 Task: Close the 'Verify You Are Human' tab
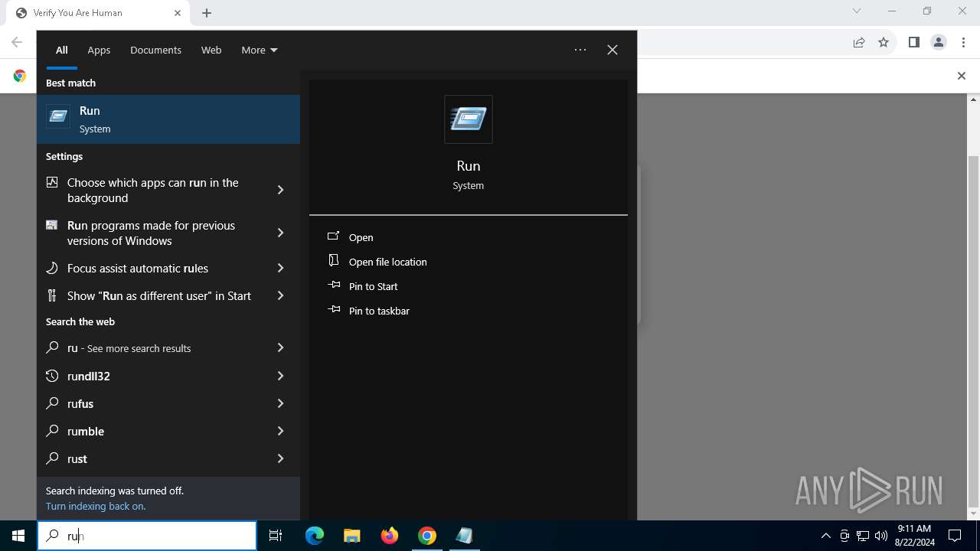point(178,13)
